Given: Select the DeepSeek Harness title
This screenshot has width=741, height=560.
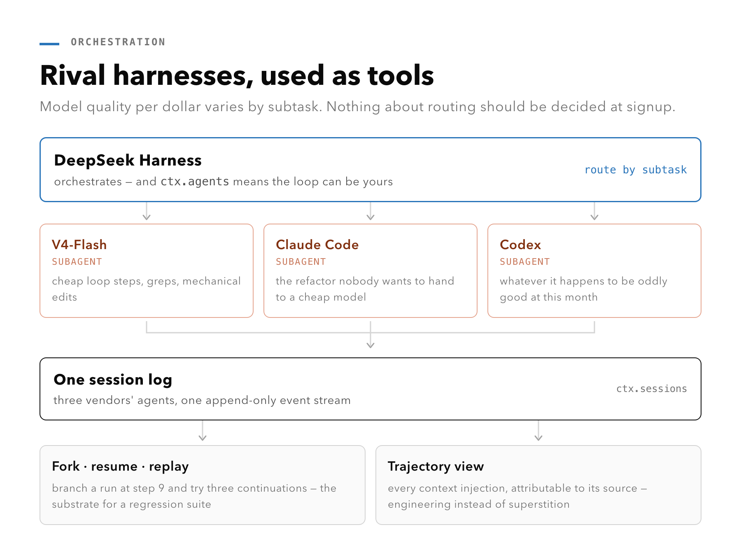Looking at the screenshot, I should 128,160.
